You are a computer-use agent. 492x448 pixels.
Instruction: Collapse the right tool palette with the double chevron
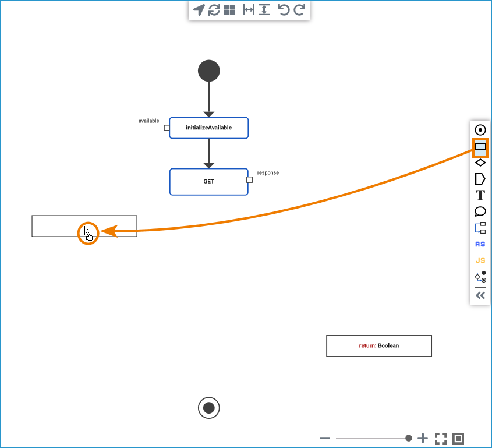coord(480,295)
